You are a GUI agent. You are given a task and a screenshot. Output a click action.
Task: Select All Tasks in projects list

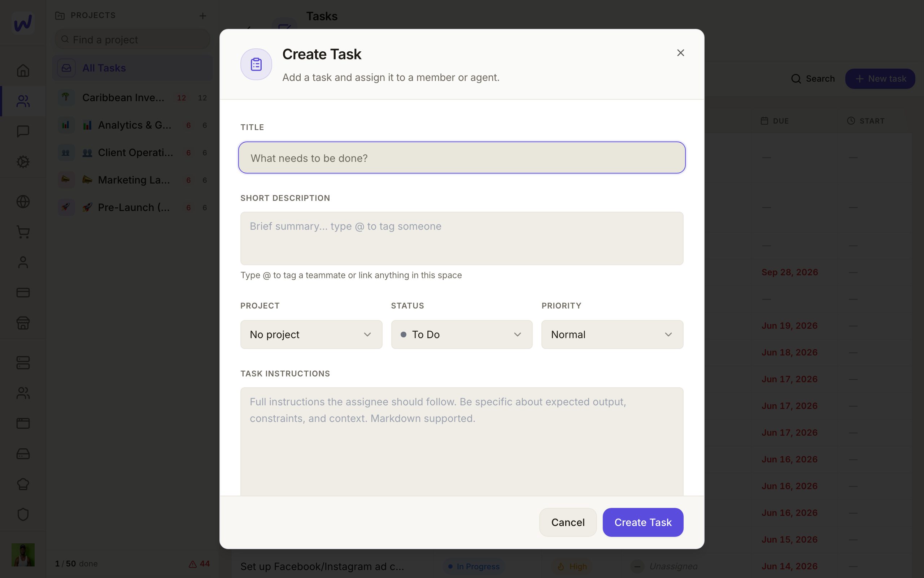click(x=132, y=68)
